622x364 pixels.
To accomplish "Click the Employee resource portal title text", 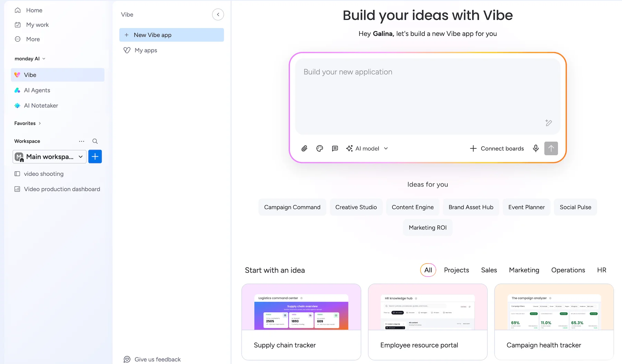I will (x=419, y=345).
